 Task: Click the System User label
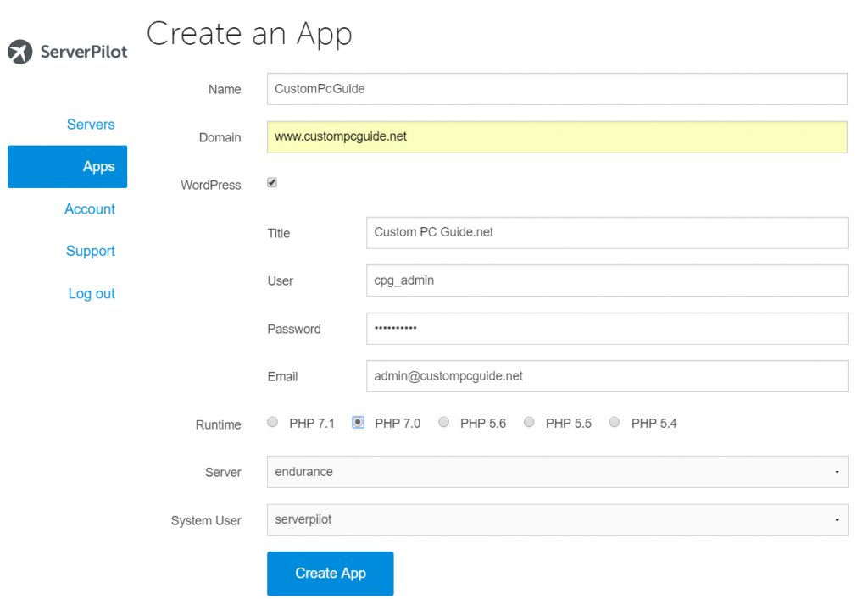click(206, 520)
